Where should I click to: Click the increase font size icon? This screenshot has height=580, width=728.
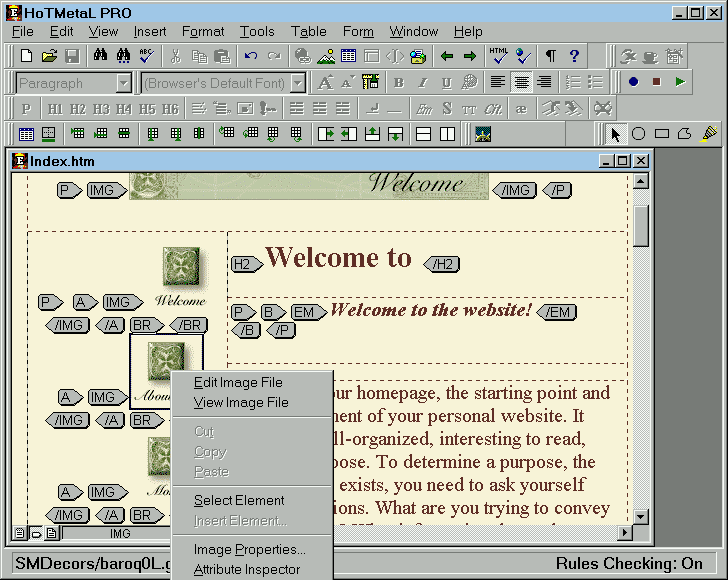point(325,83)
